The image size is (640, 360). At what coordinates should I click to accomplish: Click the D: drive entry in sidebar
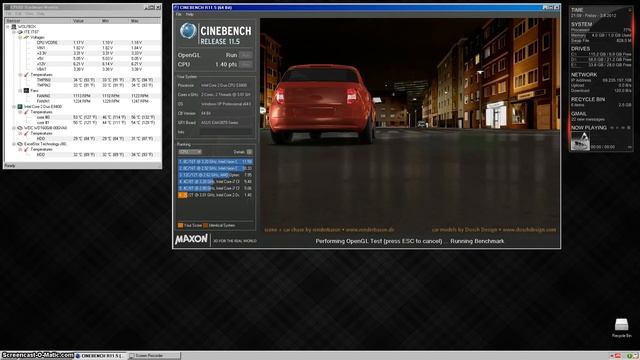(601, 59)
